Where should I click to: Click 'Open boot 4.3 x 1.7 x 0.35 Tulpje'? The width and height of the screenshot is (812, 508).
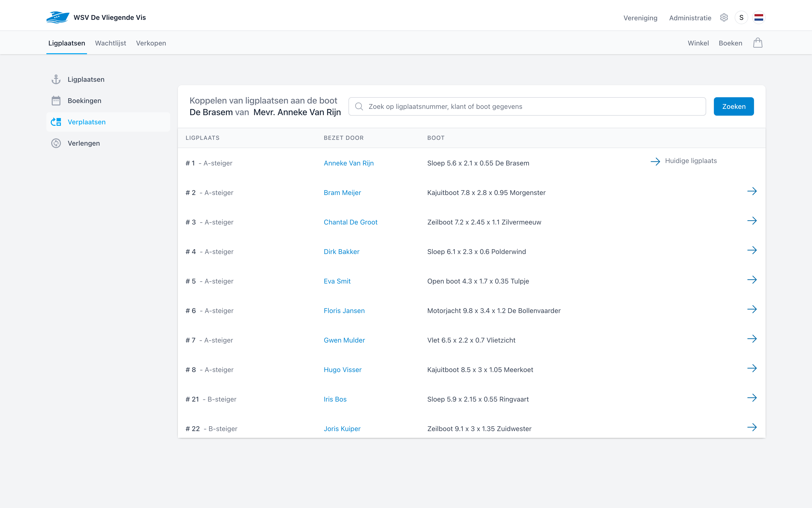tap(478, 281)
